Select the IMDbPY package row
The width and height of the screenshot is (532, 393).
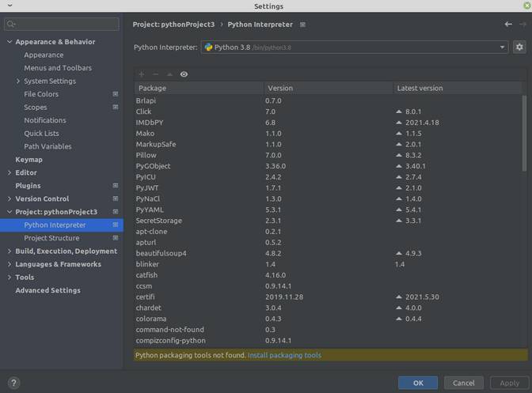point(328,123)
